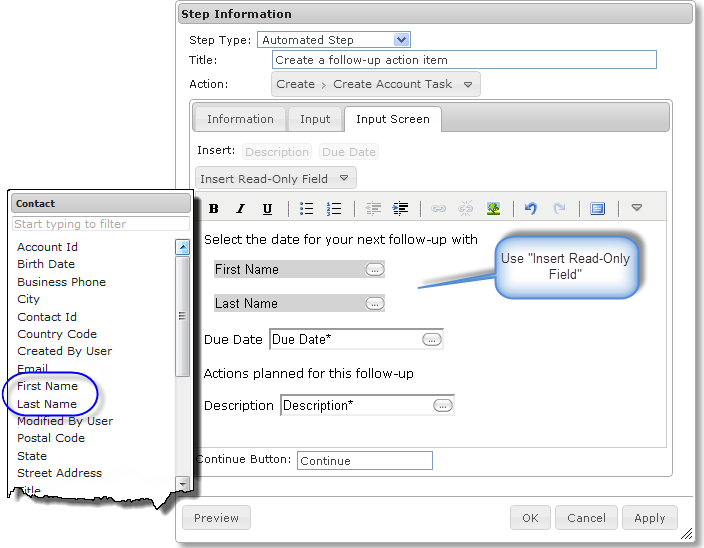Image resolution: width=704 pixels, height=548 pixels.
Task: Click the ellipsis button on Due Date field
Action: [431, 340]
